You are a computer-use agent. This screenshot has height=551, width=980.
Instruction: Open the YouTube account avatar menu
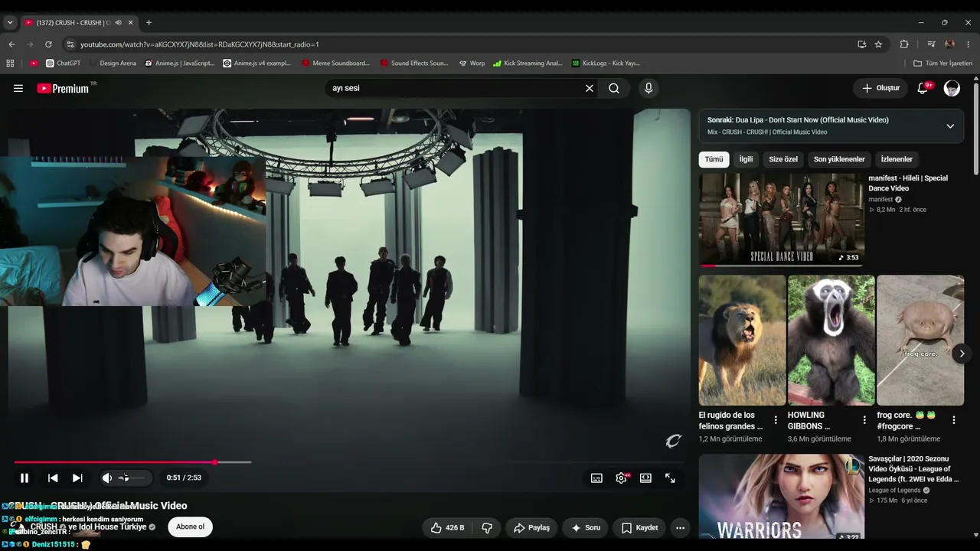coord(952,88)
